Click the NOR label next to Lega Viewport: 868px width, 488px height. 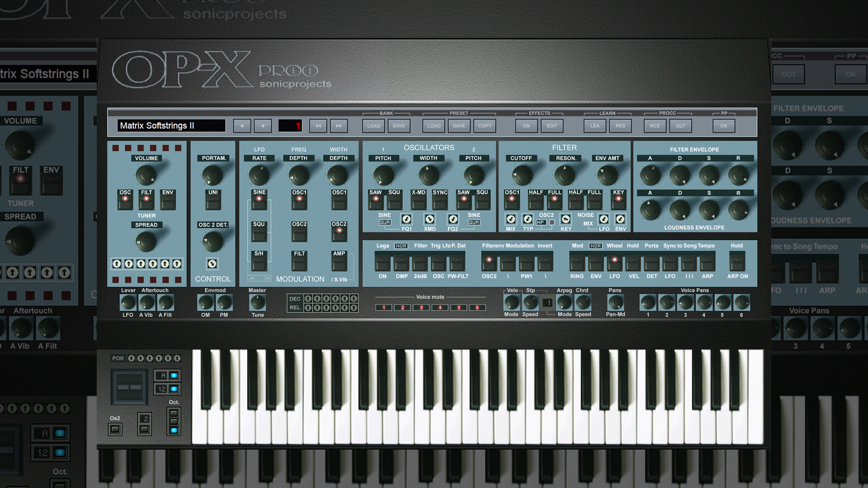pos(401,246)
